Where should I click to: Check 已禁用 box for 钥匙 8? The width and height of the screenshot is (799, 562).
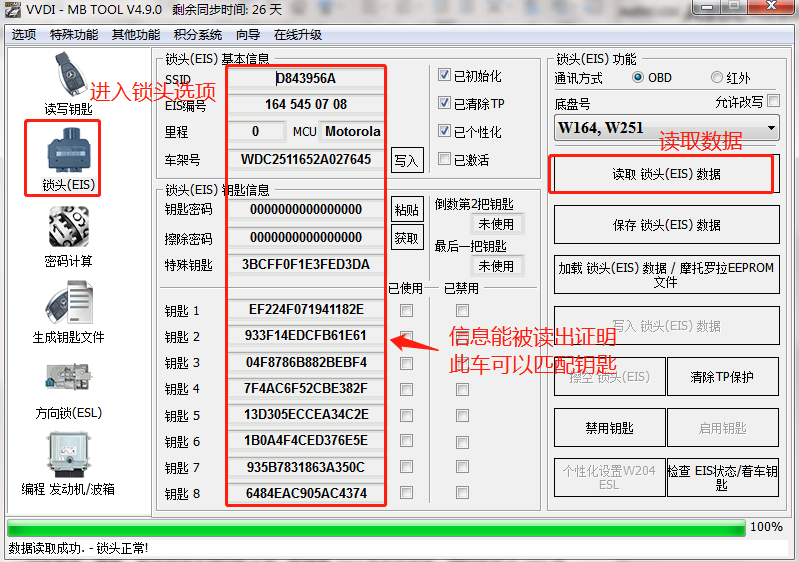tap(462, 493)
